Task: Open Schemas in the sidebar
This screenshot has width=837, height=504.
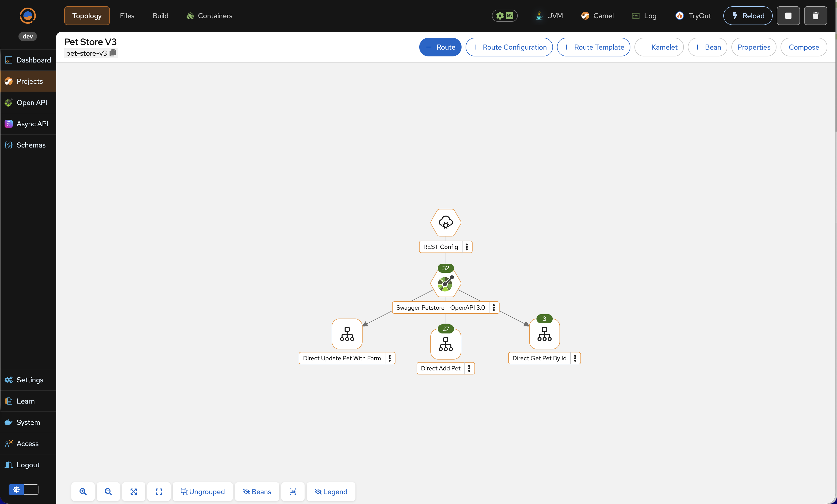Action: pyautogui.click(x=31, y=145)
